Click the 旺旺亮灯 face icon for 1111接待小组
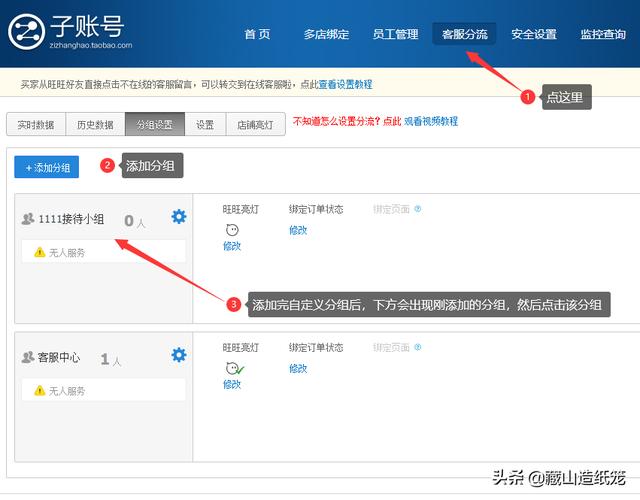The width and height of the screenshot is (640, 500). click(232, 230)
